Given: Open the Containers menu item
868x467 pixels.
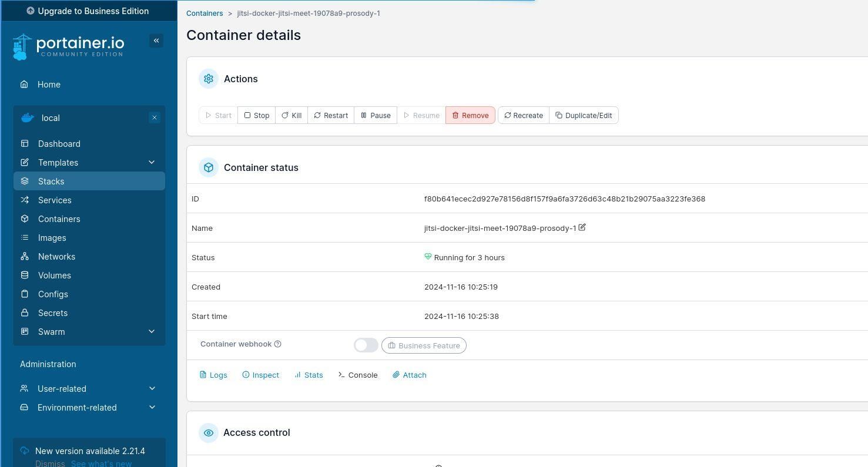Looking at the screenshot, I should (59, 219).
